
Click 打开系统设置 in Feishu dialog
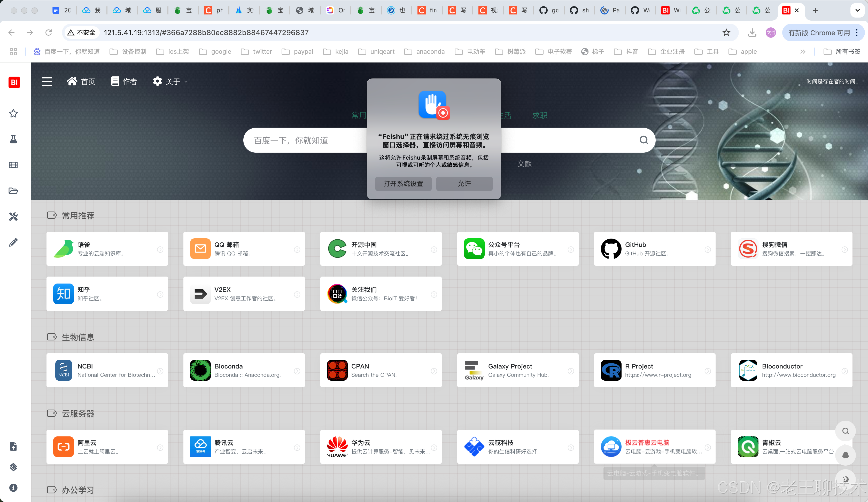pyautogui.click(x=403, y=184)
